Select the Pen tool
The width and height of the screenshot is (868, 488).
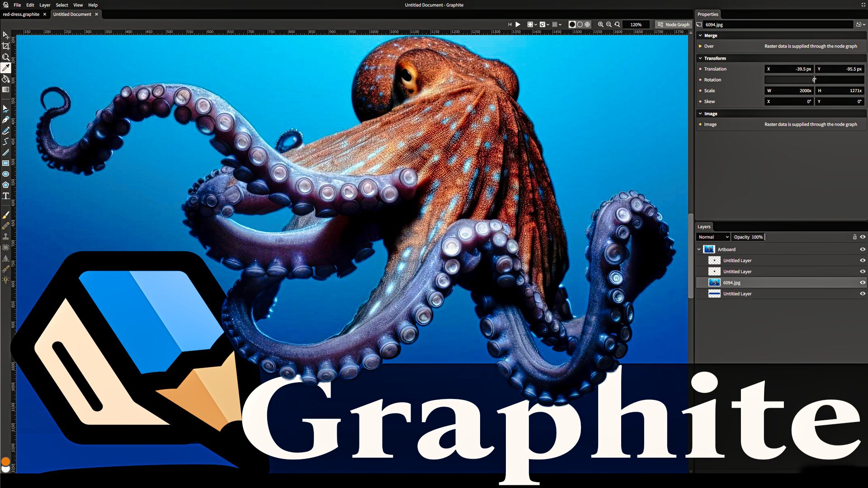6,119
